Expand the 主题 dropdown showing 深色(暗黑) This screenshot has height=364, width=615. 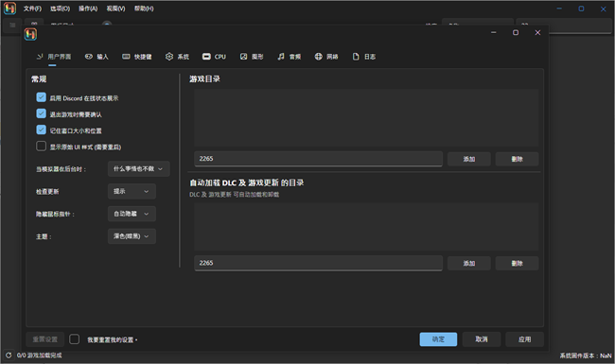pos(132,236)
